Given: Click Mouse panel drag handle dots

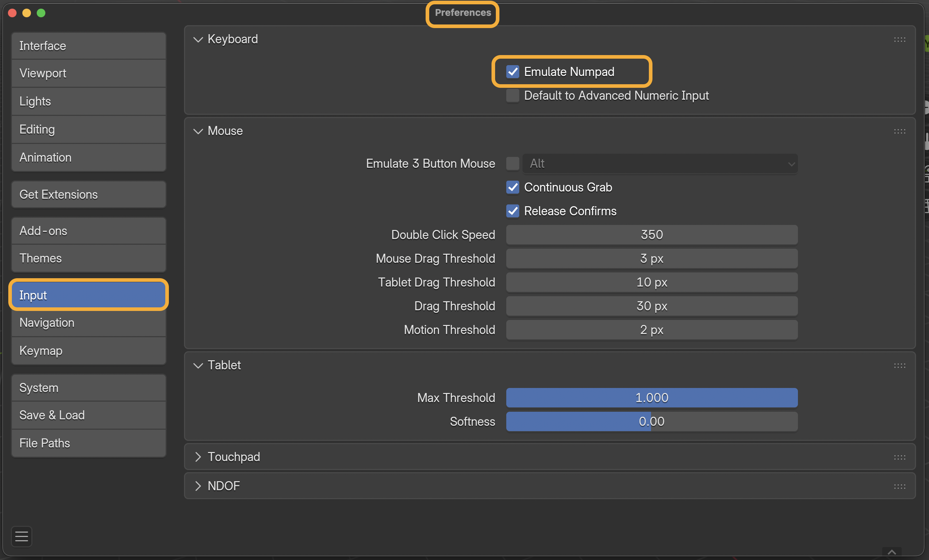Looking at the screenshot, I should click(x=899, y=131).
